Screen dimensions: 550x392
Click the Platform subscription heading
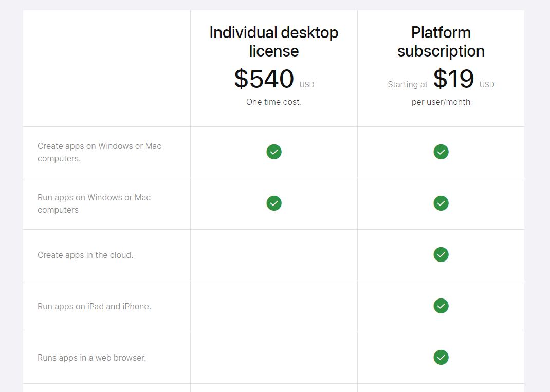click(x=441, y=42)
